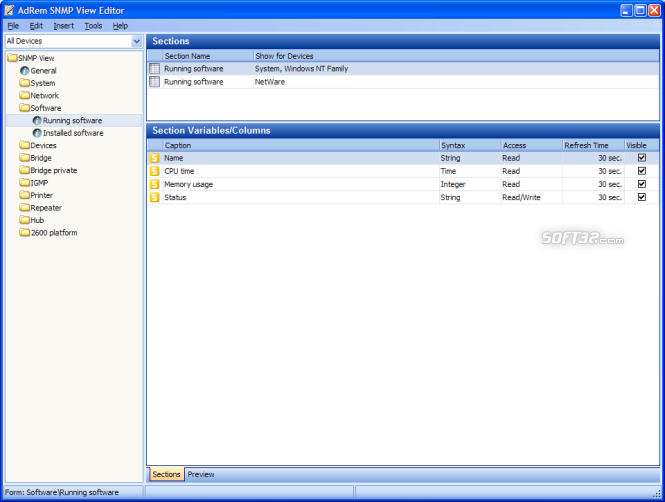665x502 pixels.
Task: Sort by the Caption column header
Action: click(301, 145)
